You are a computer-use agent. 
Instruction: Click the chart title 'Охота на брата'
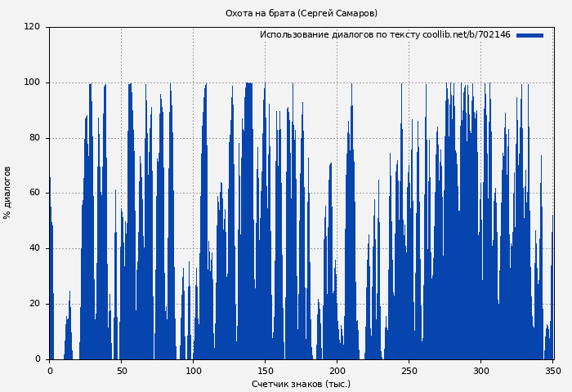pos(301,14)
